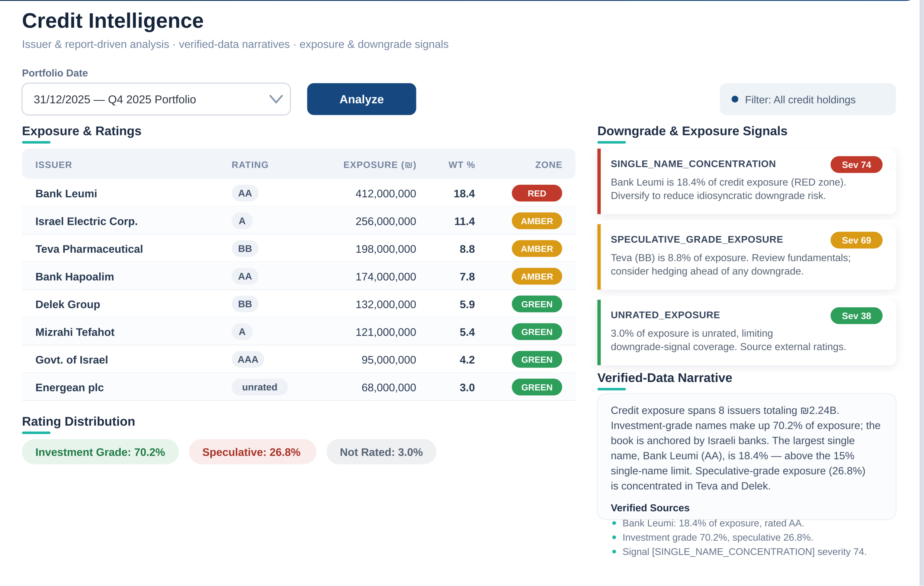Select the Bank Leumi issuer row
924x586 pixels.
pyautogui.click(x=299, y=193)
